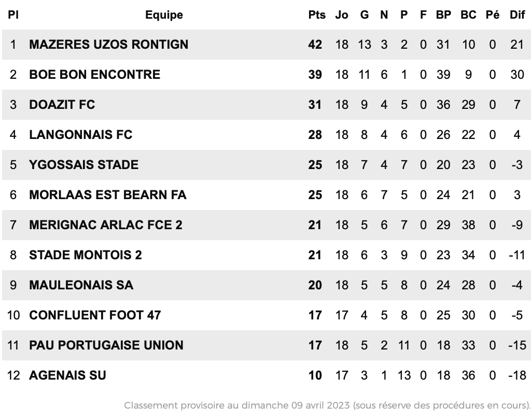This screenshot has height=419, width=532.
Task: Click the Classement provisoire footnote text
Action: tap(327, 406)
